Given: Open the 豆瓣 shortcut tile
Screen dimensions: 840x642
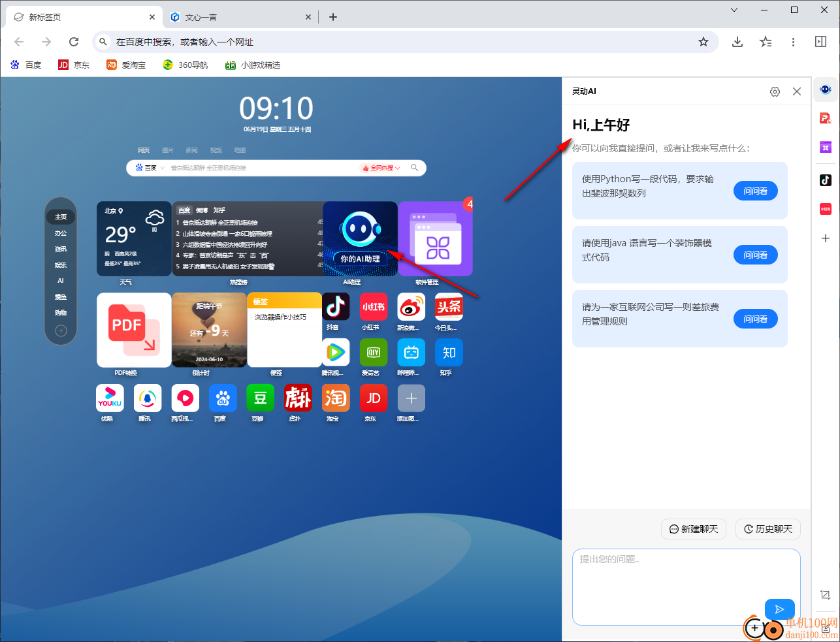Looking at the screenshot, I should (x=261, y=398).
